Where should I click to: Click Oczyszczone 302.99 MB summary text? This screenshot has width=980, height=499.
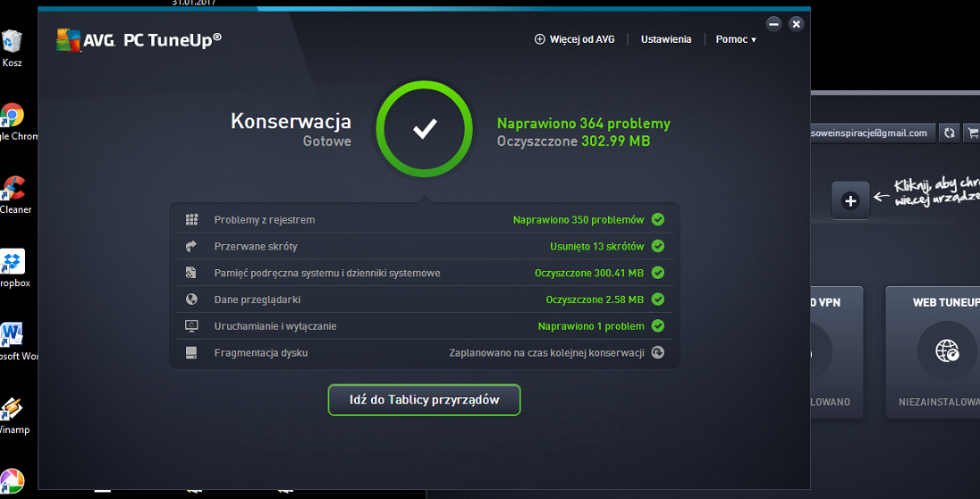point(574,141)
